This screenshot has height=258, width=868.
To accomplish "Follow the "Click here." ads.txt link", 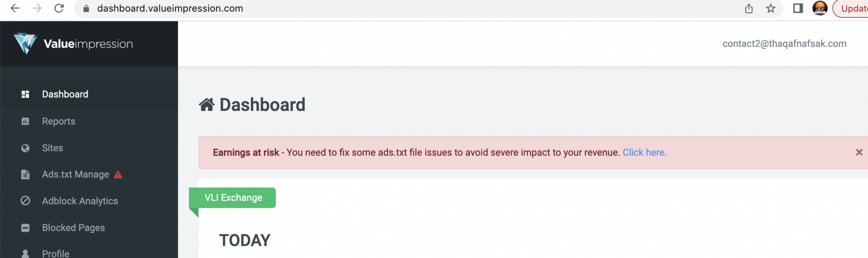I will 645,153.
